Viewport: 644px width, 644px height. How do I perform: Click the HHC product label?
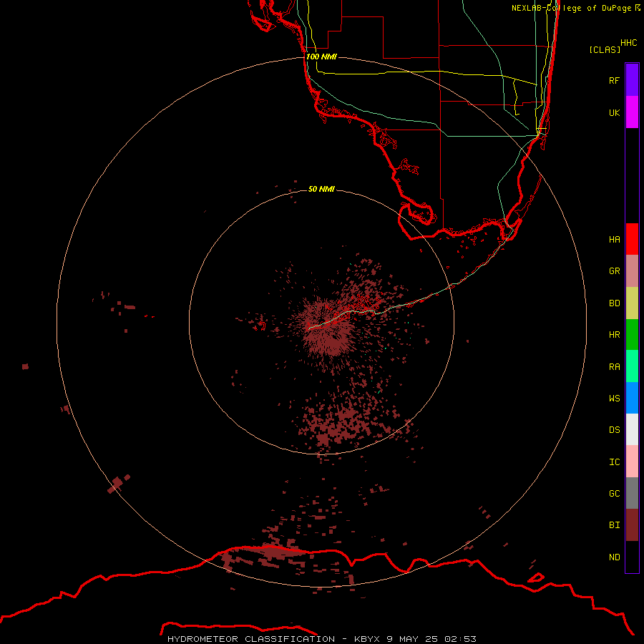coord(628,43)
